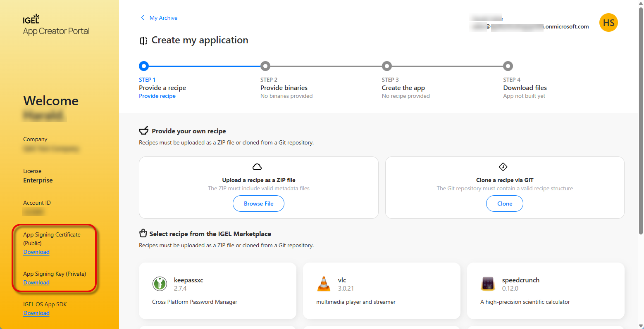
Task: Go back to My Archive
Action: (163, 18)
